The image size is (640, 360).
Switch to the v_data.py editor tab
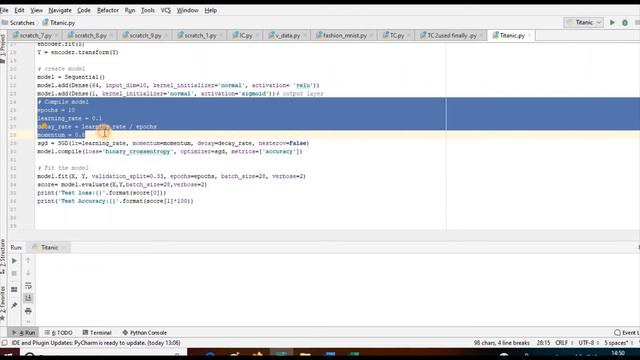(x=287, y=36)
